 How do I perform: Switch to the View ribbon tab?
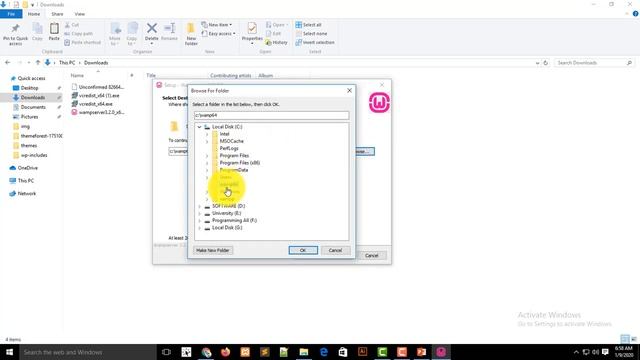[x=80, y=14]
